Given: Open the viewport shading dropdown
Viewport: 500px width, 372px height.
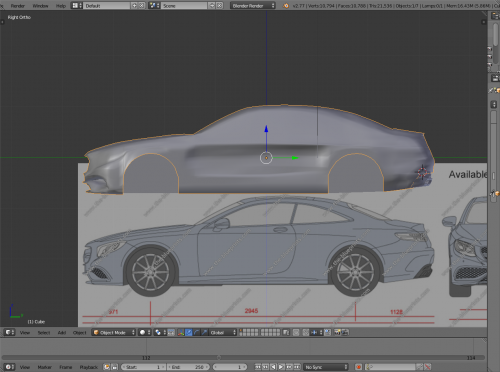Looking at the screenshot, I should point(145,332).
